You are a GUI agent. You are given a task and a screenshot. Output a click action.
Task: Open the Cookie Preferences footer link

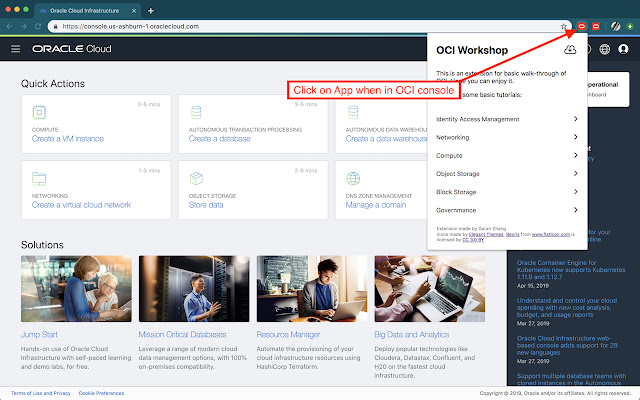[102, 393]
